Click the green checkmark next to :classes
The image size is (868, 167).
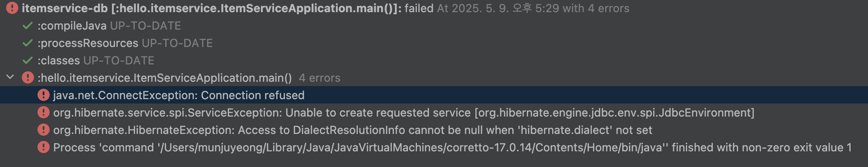tap(27, 60)
